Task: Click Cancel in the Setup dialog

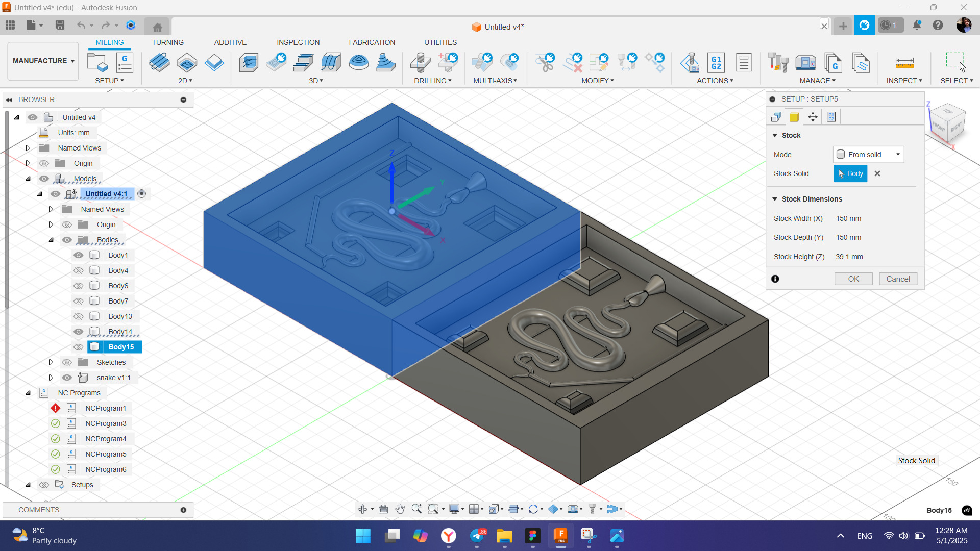Action: [898, 279]
